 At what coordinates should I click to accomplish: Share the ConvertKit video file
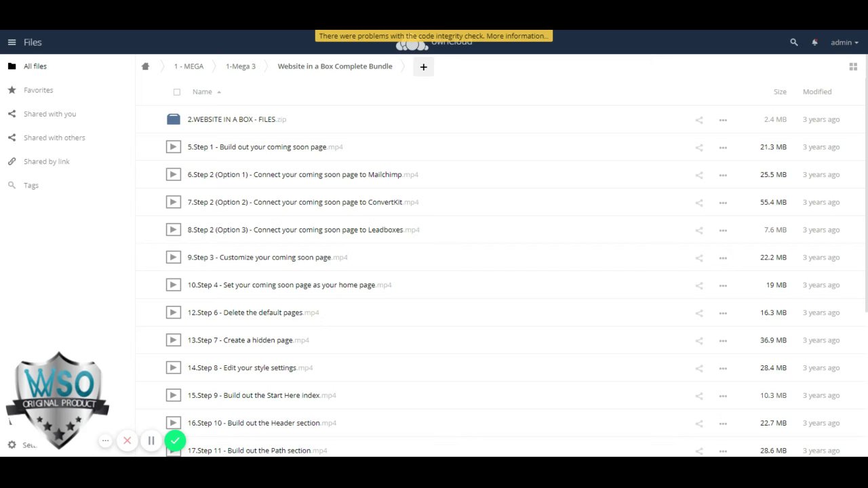click(698, 203)
